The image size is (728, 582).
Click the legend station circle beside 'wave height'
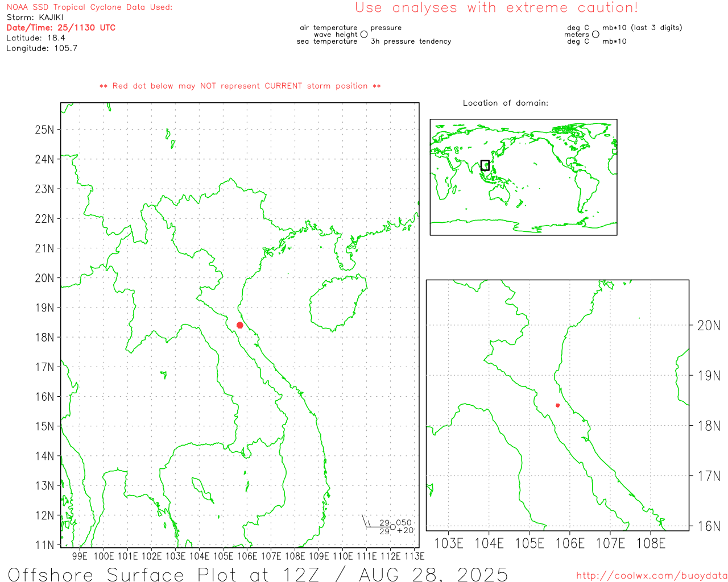tap(364, 34)
